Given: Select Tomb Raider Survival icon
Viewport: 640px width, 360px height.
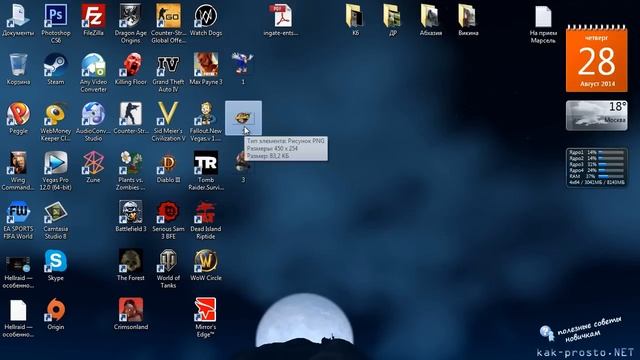Looking at the screenshot, I should click(206, 163).
